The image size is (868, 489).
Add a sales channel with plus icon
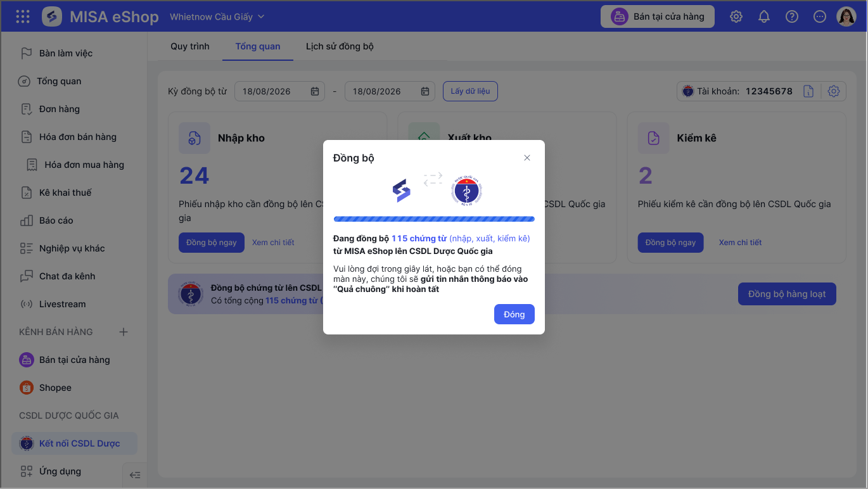point(124,332)
